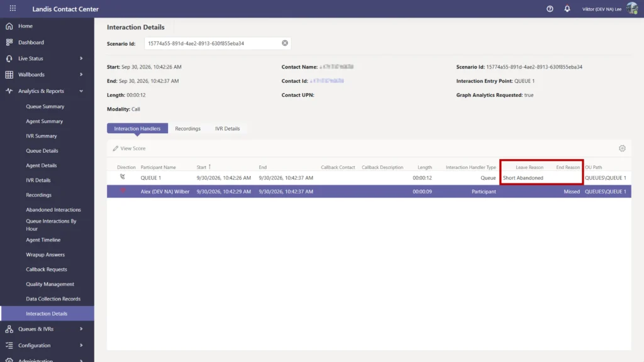The height and width of the screenshot is (362, 644).
Task: Open Abandoned Interactions report
Action: 53,210
